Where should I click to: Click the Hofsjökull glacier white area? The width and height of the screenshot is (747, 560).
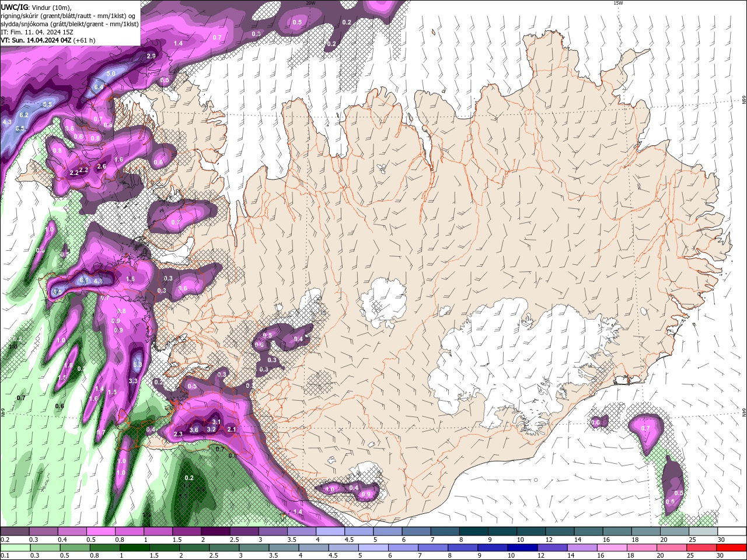point(383,302)
